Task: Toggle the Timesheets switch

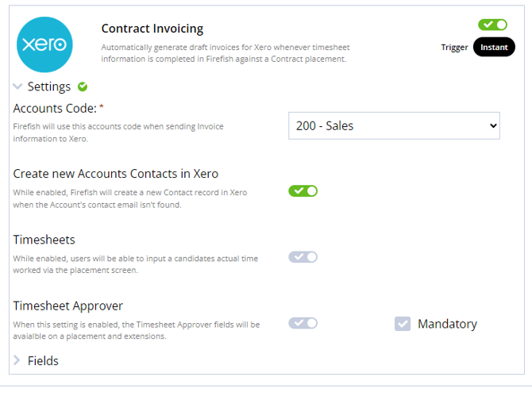Action: pos(303,256)
